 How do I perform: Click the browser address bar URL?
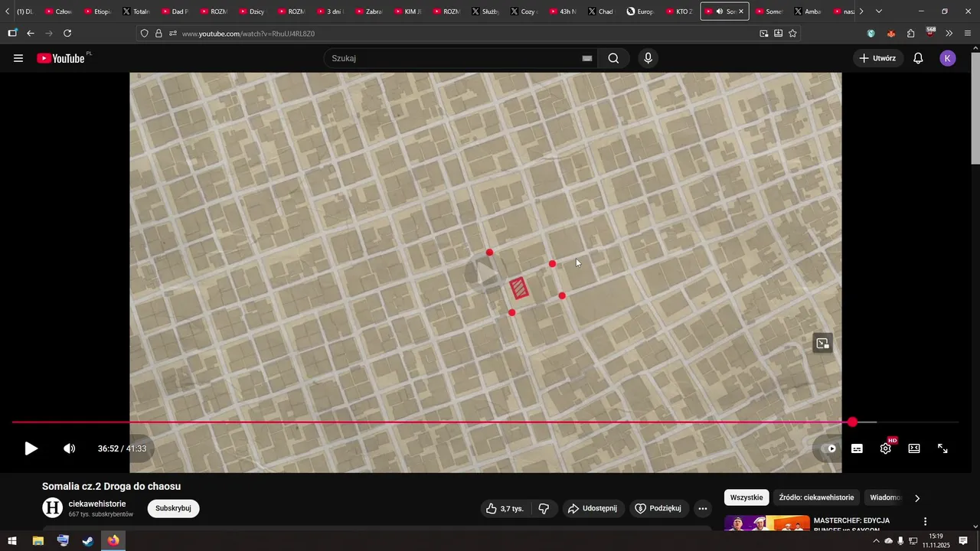[x=248, y=34]
